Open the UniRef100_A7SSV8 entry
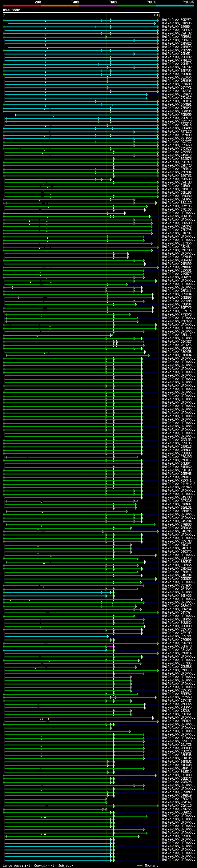The width and height of the screenshot is (197, 868). (x=177, y=315)
